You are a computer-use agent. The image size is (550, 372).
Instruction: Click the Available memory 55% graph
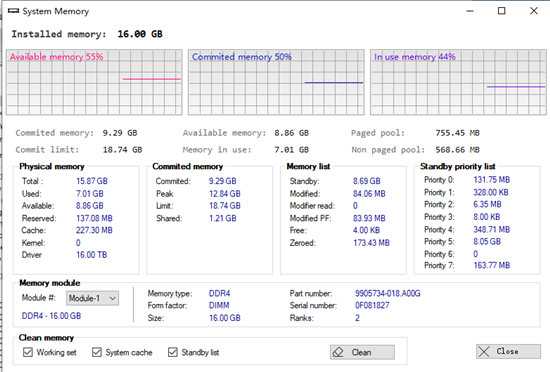[x=94, y=82]
